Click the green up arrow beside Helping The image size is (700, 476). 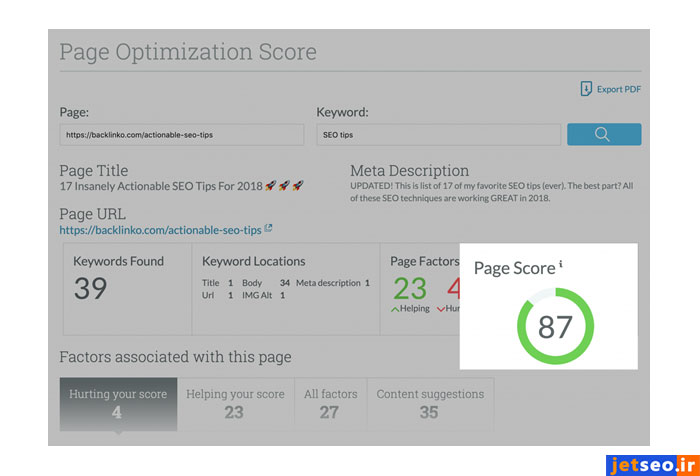point(394,309)
